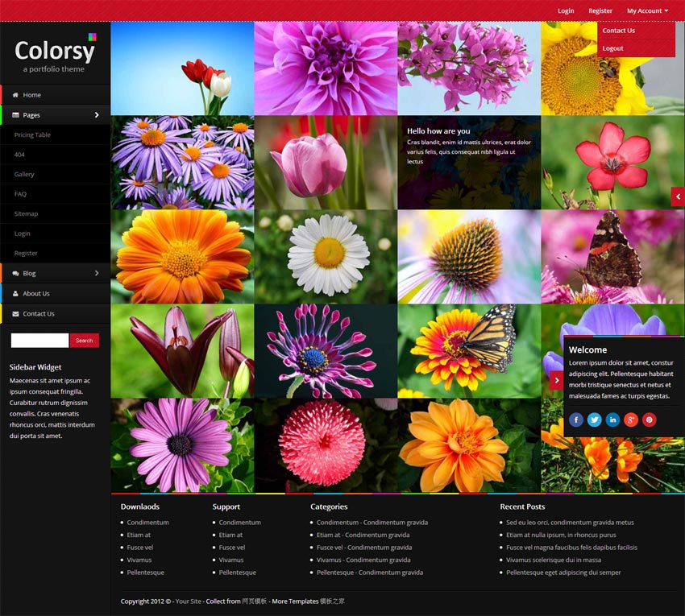This screenshot has height=616, width=685.
Task: Open the orange gerbera thumbnail
Action: [x=182, y=257]
